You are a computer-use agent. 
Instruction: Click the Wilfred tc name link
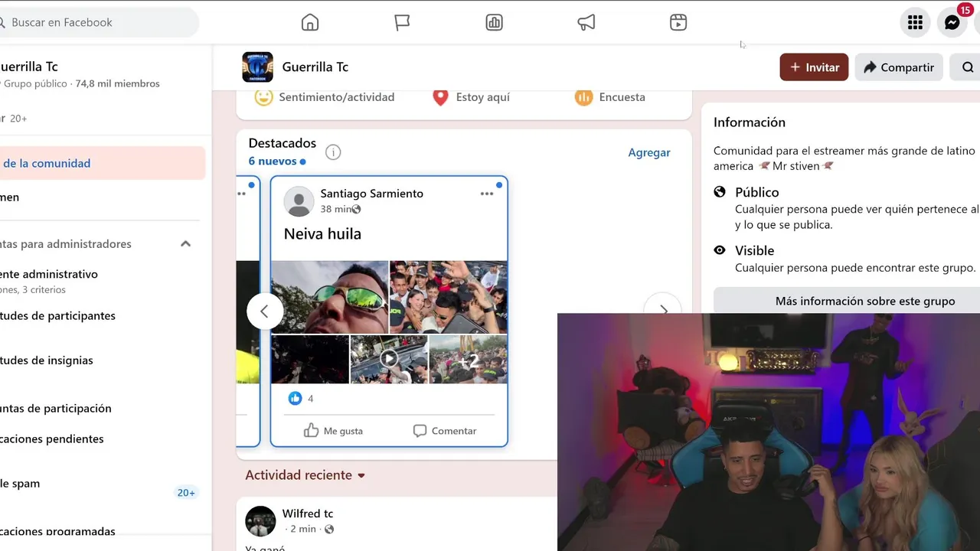point(308,514)
